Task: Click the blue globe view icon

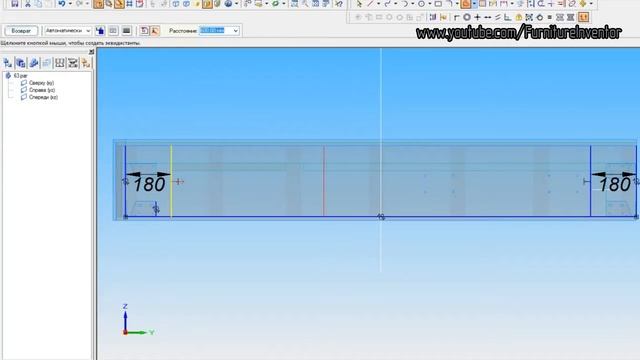Action: pos(229,4)
